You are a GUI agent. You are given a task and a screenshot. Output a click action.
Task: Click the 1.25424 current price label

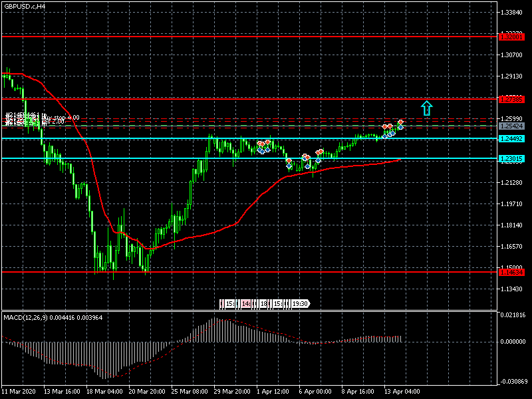point(514,126)
